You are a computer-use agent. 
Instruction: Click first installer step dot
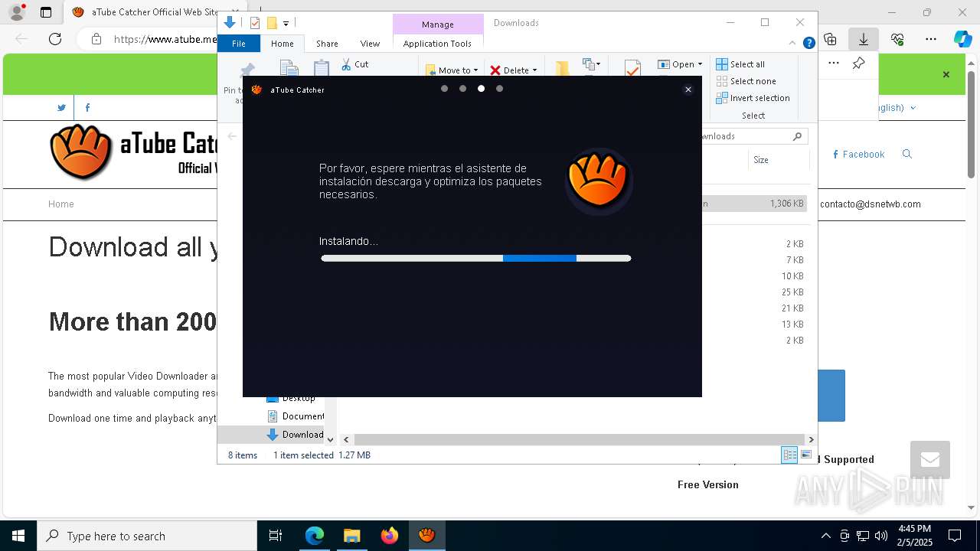point(444,89)
